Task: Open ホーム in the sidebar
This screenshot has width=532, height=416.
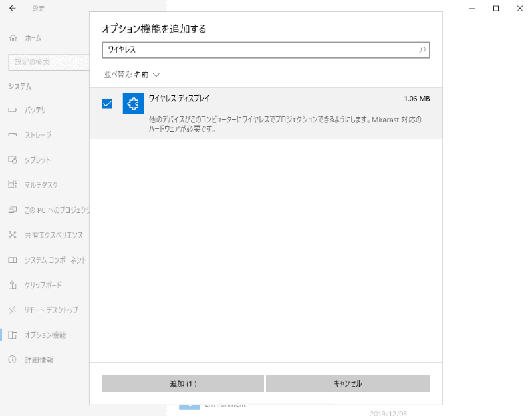Action: (33, 38)
